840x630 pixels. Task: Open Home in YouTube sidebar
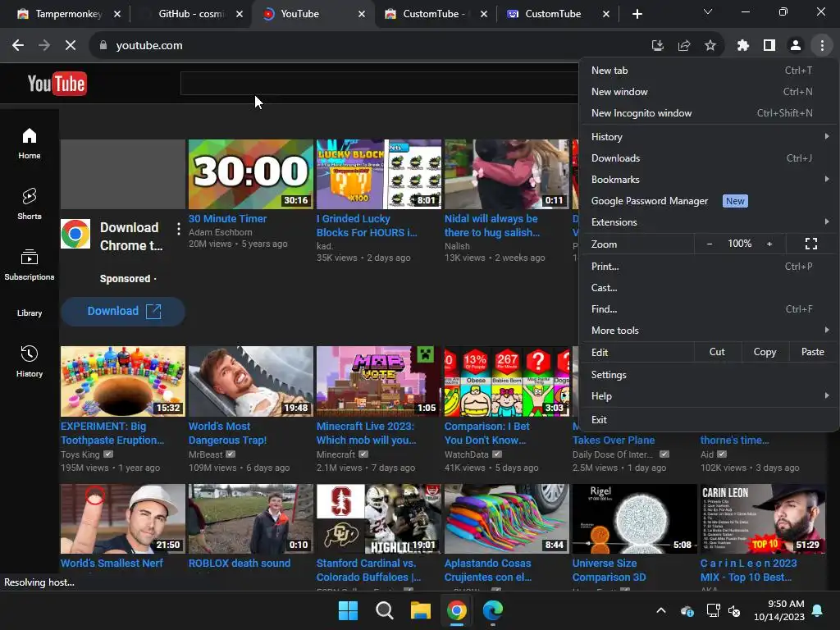30,144
